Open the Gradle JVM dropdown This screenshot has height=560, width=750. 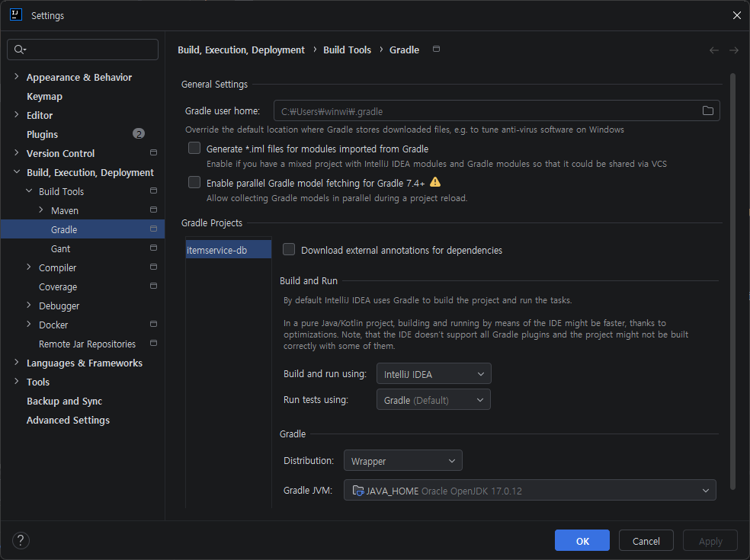pos(530,490)
